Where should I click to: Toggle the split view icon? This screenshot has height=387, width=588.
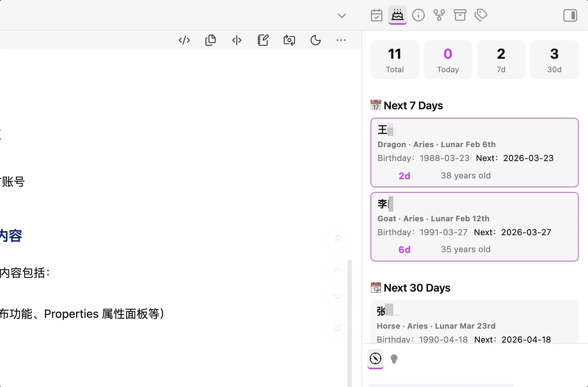point(237,40)
